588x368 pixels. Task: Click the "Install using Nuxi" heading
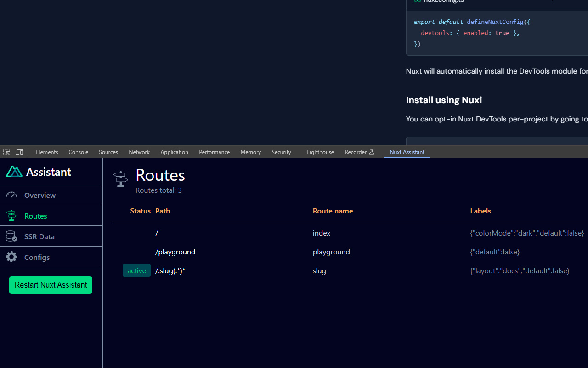click(444, 100)
